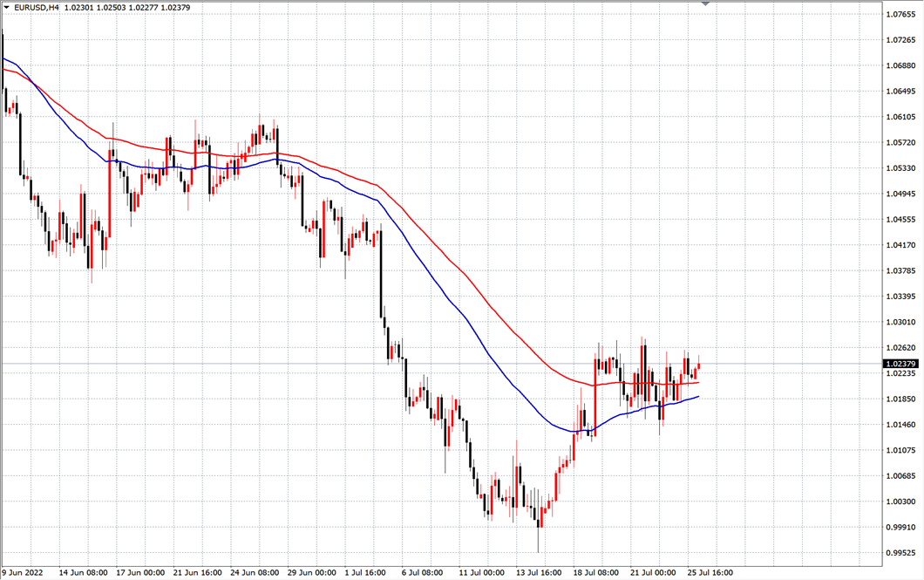Image resolution: width=924 pixels, height=580 pixels.
Task: Click the 18 Jul 08:00 time label
Action: coord(595,573)
